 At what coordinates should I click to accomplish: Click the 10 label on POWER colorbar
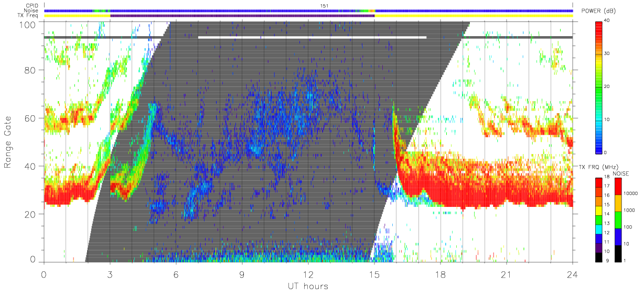pyautogui.click(x=607, y=120)
